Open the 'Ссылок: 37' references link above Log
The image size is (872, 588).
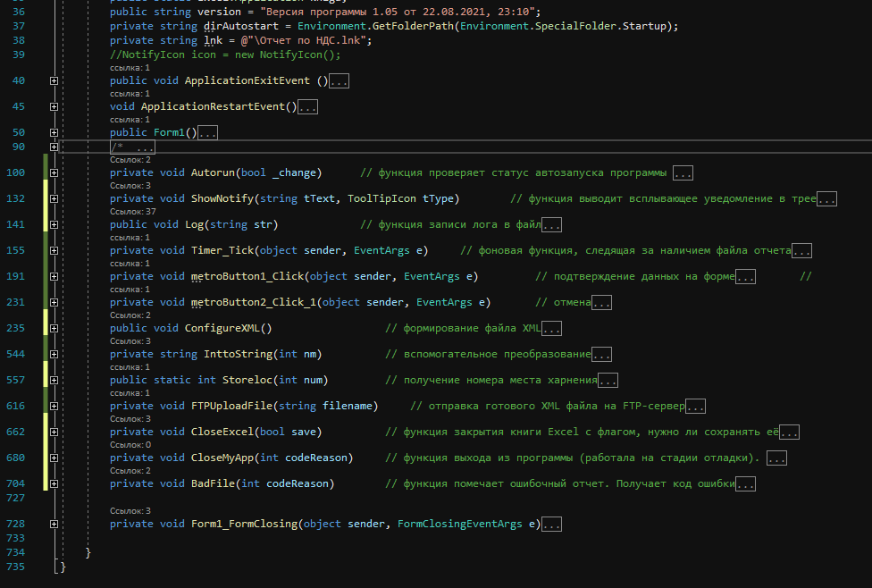[133, 212]
